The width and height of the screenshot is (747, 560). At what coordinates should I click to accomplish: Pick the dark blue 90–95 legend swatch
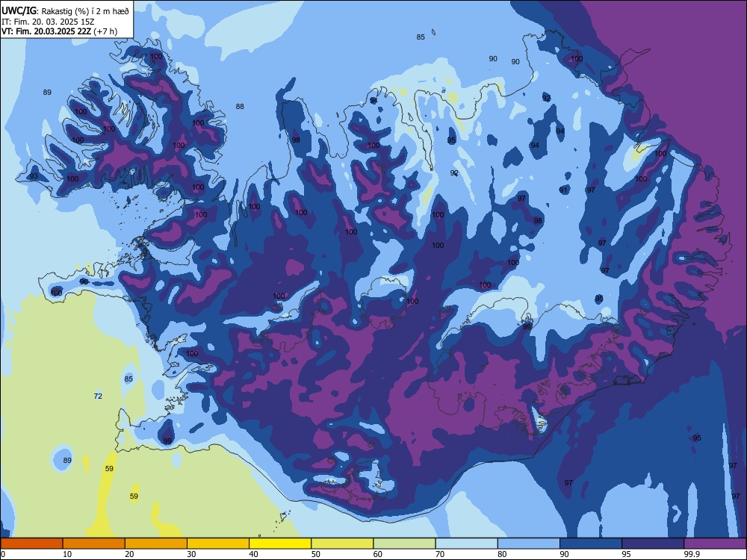pyautogui.click(x=591, y=544)
